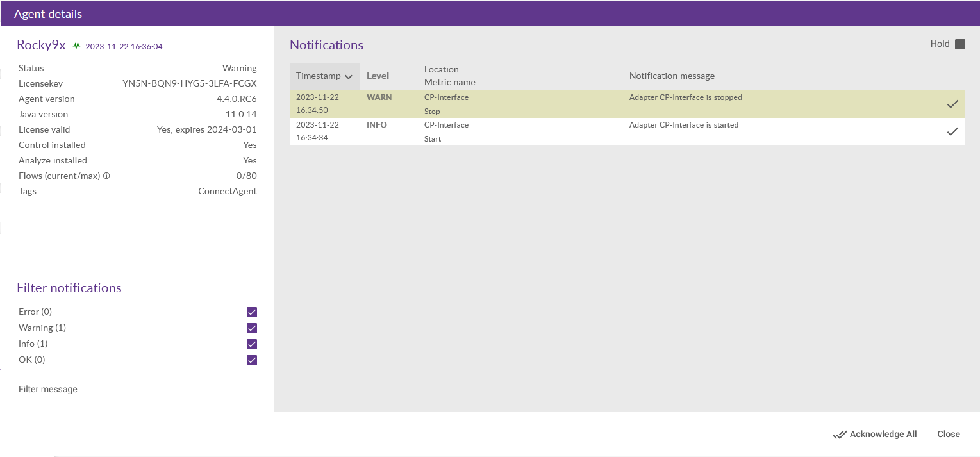The height and width of the screenshot is (457, 980).
Task: Toggle the OK filter checkbox
Action: (x=252, y=360)
